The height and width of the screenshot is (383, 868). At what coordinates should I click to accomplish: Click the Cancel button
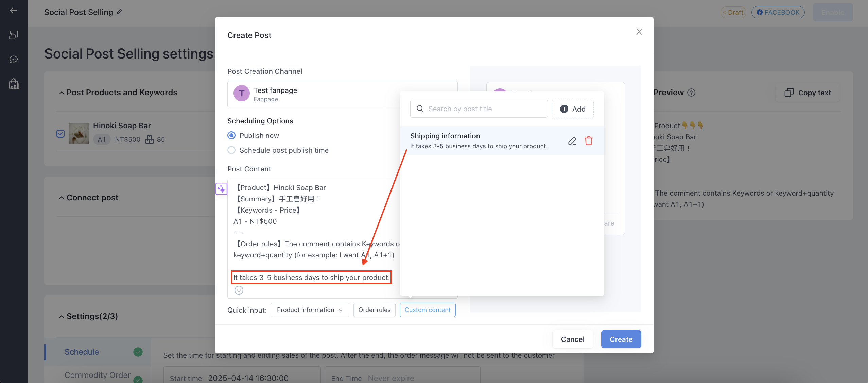573,339
